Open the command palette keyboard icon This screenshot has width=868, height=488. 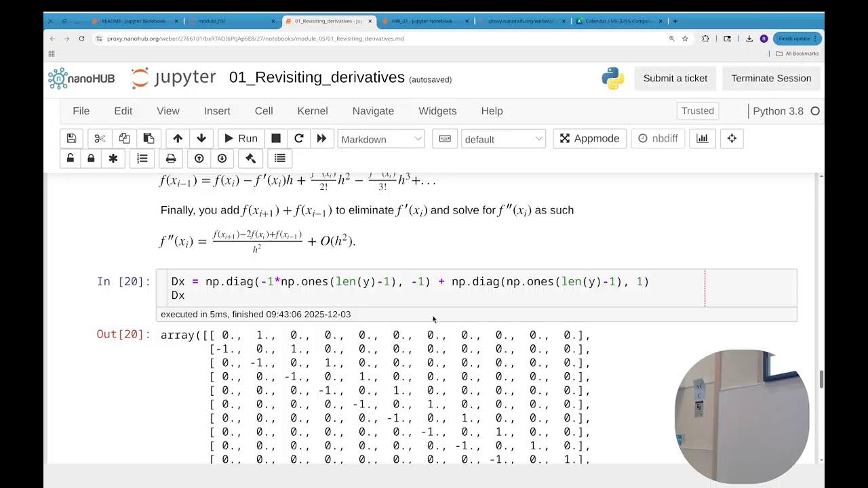coord(445,138)
